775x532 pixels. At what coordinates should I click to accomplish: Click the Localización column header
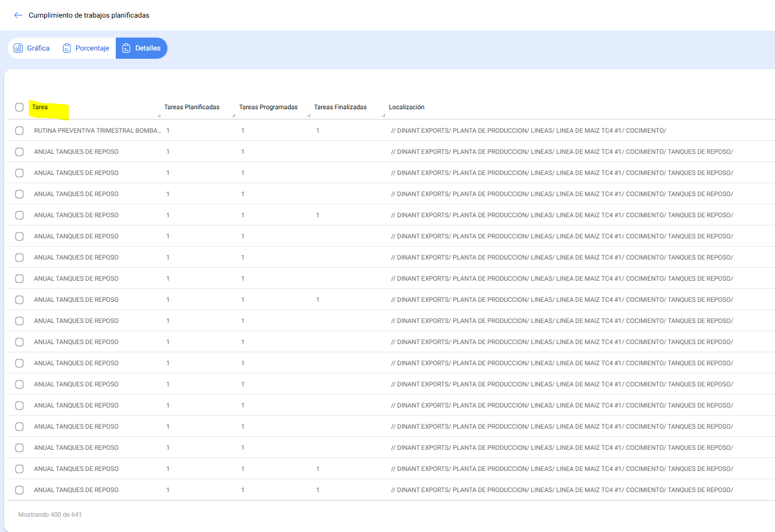(x=407, y=107)
